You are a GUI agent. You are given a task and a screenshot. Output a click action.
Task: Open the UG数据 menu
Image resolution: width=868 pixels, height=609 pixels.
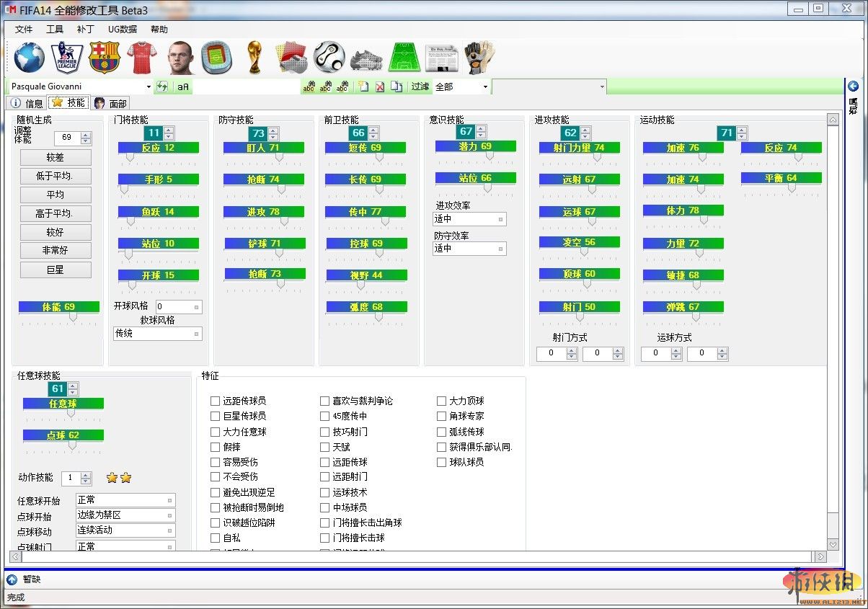click(x=122, y=30)
